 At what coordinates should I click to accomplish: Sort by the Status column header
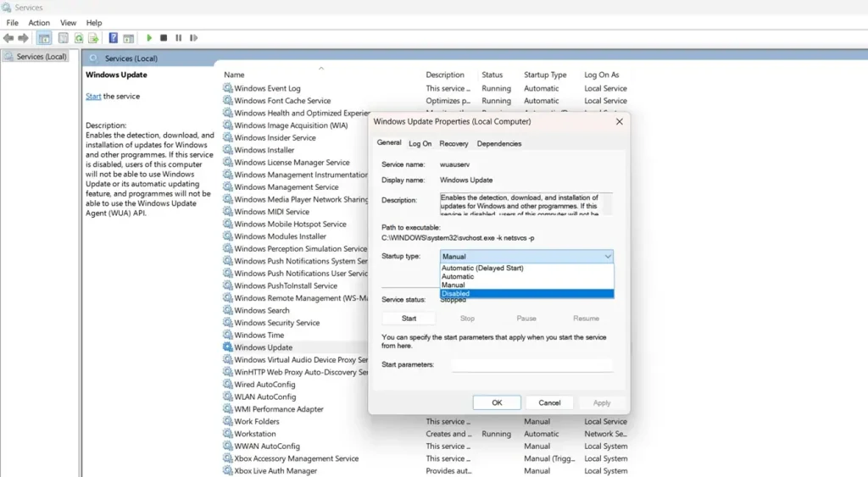[x=492, y=75]
